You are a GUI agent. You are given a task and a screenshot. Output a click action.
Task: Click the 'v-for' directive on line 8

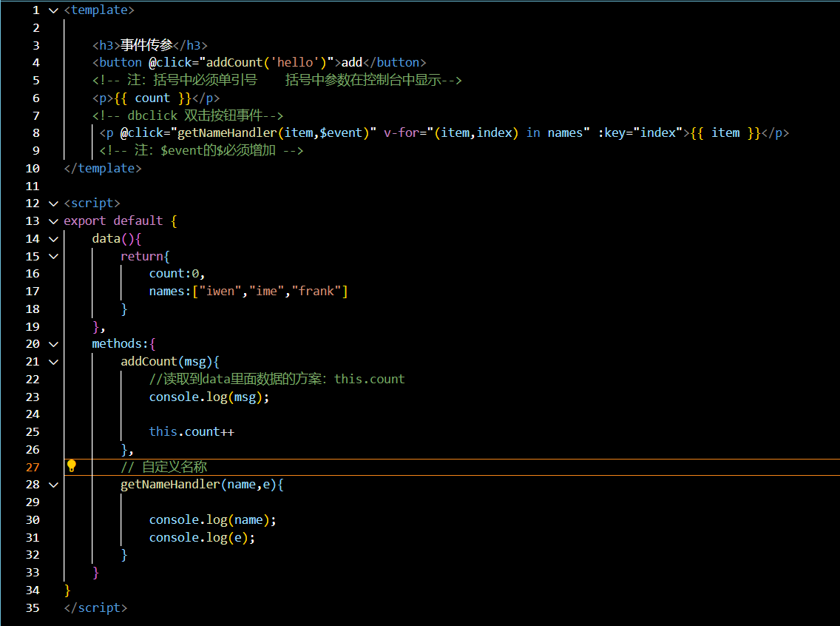pos(402,133)
